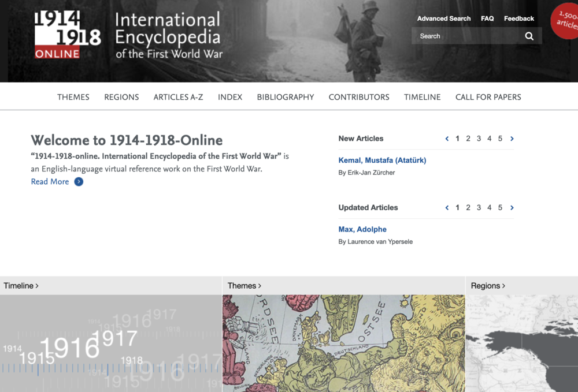Select page 2 of Updated Articles
Screen dimensions: 578x392
coord(468,208)
